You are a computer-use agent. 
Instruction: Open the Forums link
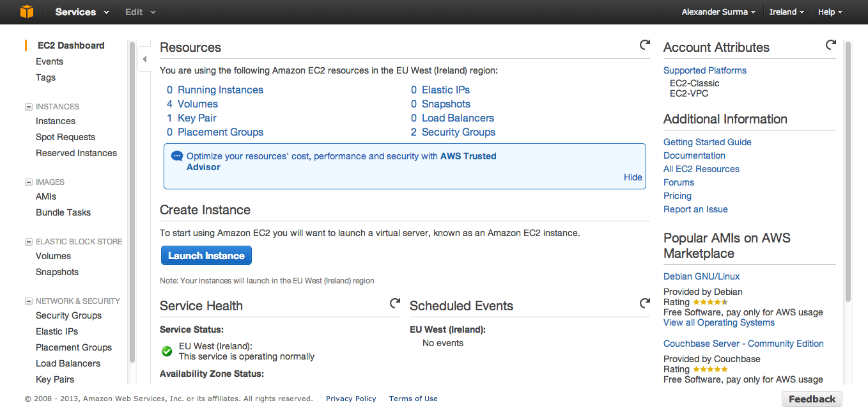[679, 182]
